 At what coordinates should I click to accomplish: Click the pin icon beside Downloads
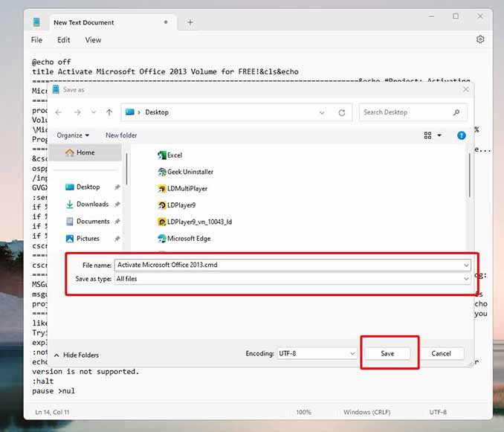coord(117,204)
